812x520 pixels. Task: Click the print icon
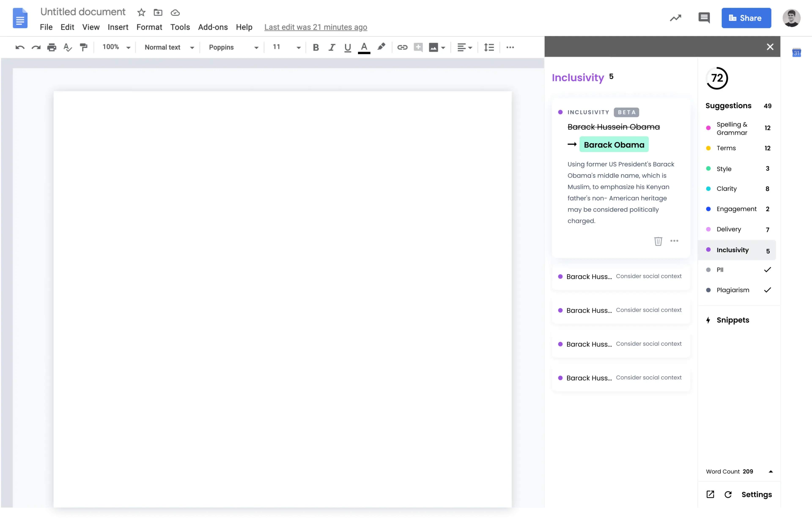52,47
